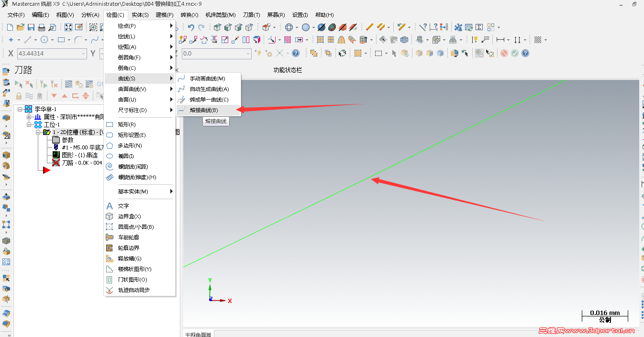Choose 矩形(R) in the draw menu
Viewport: 644px width, 337px height.
(x=140, y=124)
